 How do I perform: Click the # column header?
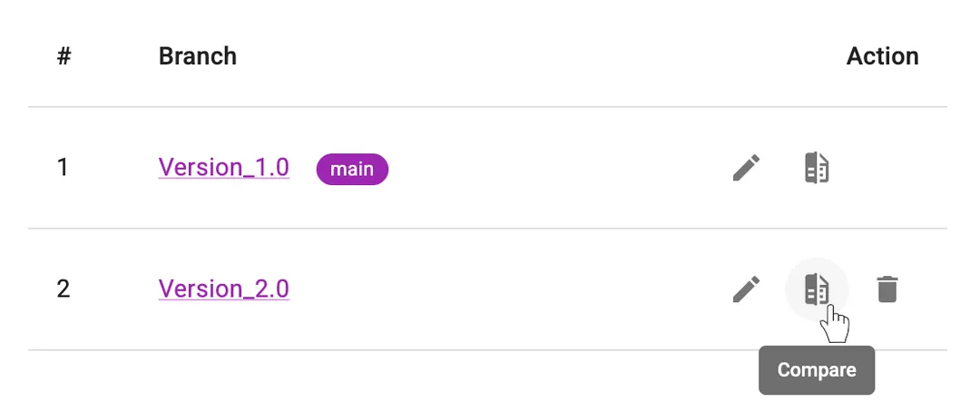[x=64, y=56]
